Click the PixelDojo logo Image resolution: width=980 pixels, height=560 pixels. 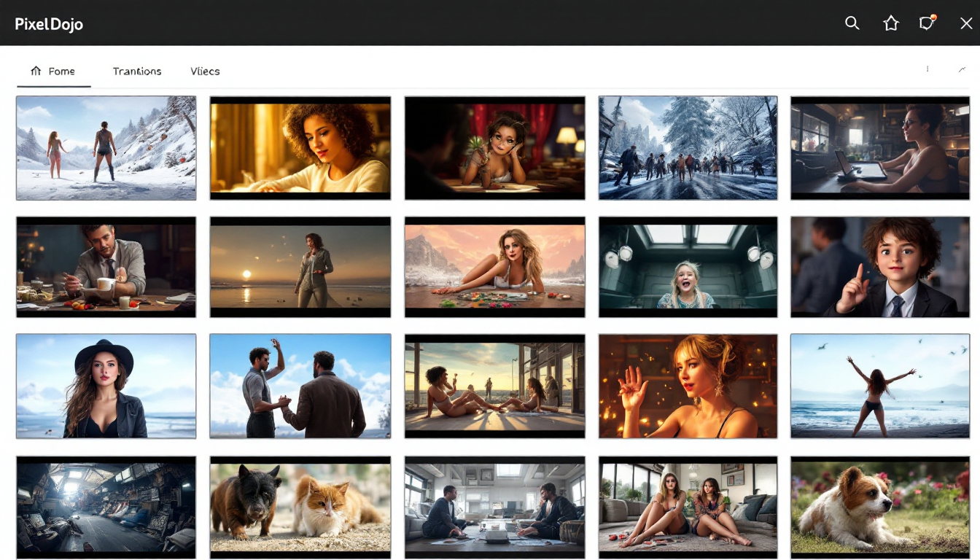49,24
